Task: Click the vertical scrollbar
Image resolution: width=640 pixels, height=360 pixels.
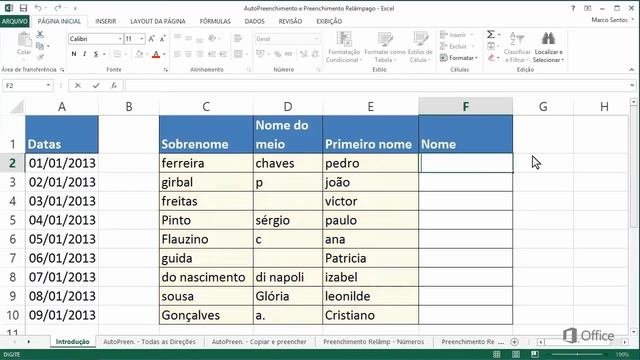Action: coord(633,167)
